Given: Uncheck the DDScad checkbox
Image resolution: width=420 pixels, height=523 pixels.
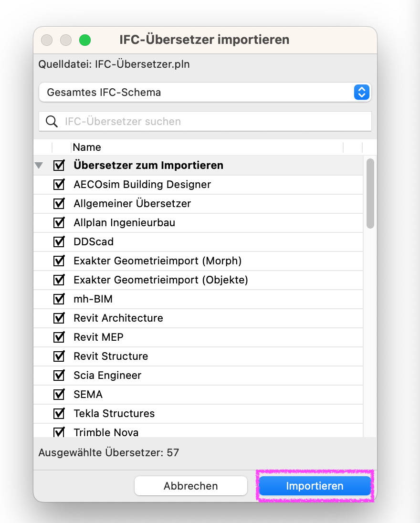Looking at the screenshot, I should (59, 242).
